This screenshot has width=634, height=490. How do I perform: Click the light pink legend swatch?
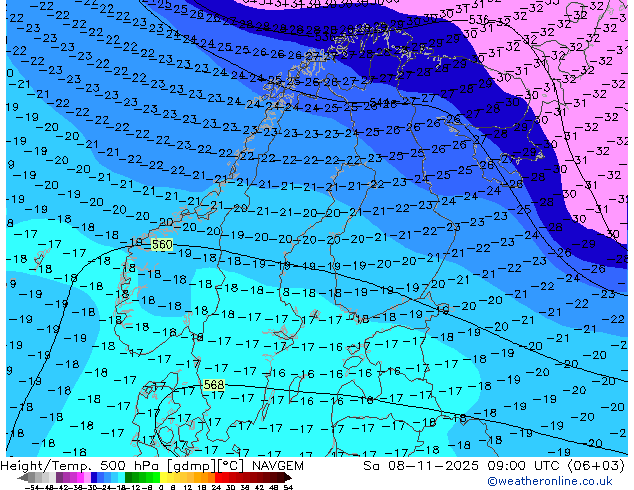87,477
